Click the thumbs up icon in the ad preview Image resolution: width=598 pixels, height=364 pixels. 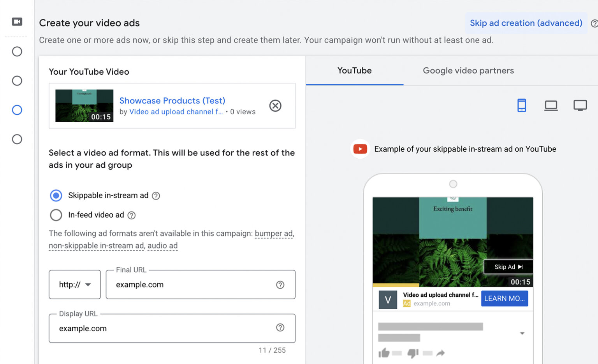pyautogui.click(x=384, y=353)
